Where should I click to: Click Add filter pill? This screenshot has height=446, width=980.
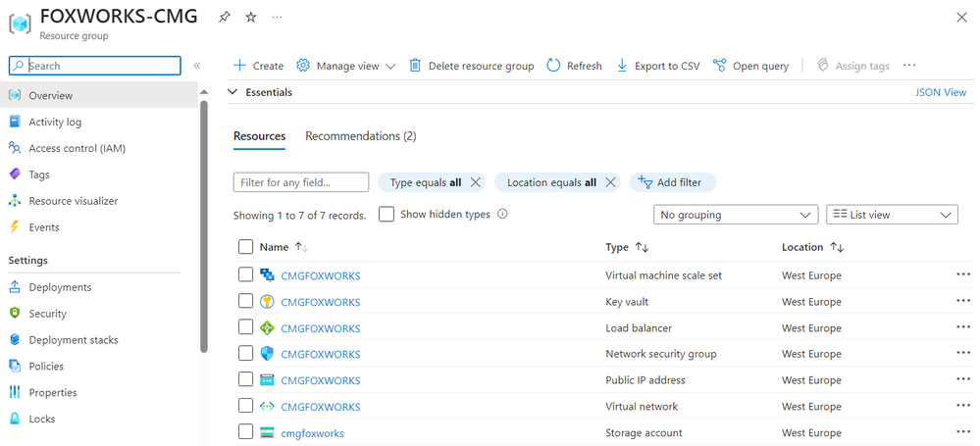tap(673, 182)
